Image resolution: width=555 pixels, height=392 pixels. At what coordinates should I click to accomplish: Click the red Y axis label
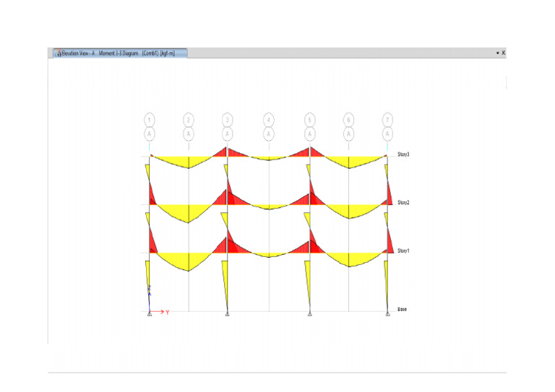[168, 313]
